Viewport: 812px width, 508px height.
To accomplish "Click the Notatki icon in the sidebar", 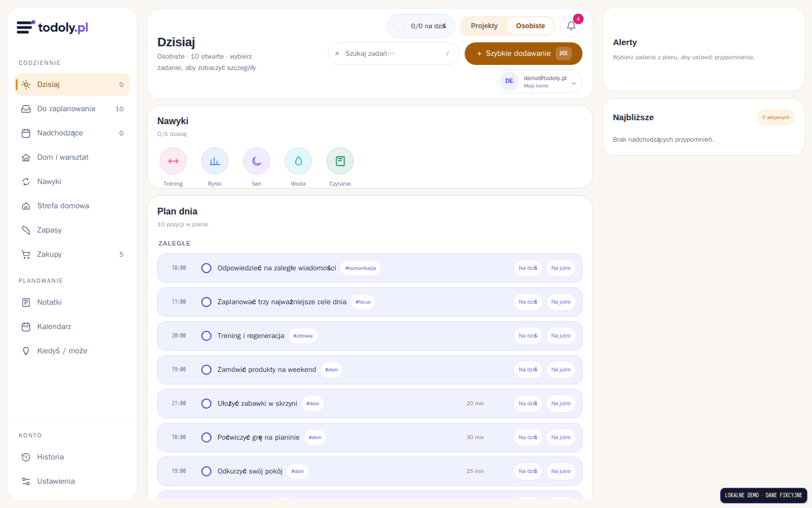I will pos(26,303).
